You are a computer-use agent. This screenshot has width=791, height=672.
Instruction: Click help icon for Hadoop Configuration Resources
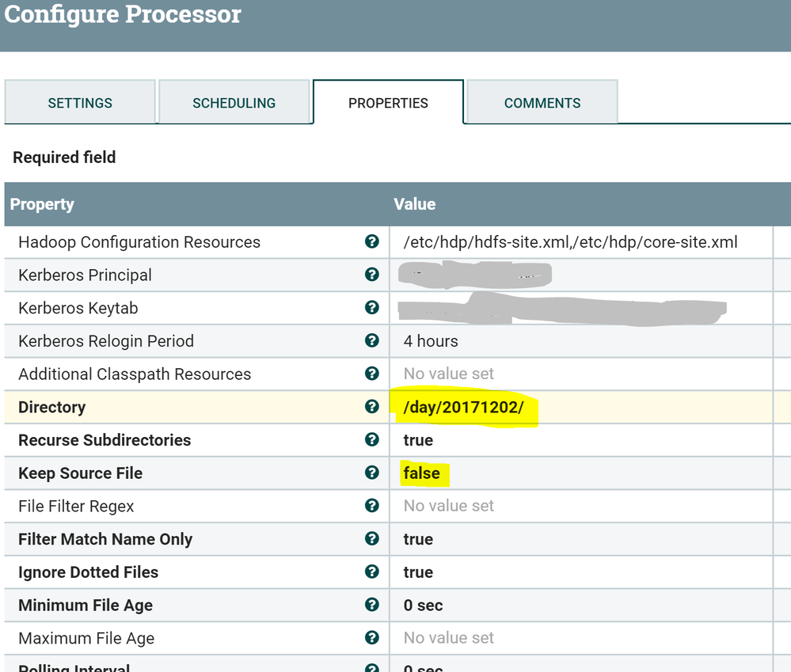pyautogui.click(x=371, y=241)
